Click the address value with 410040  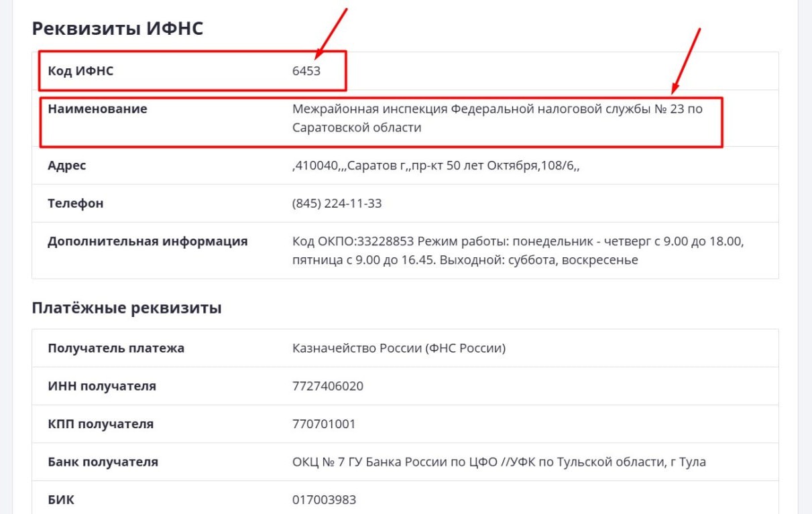pos(436,166)
